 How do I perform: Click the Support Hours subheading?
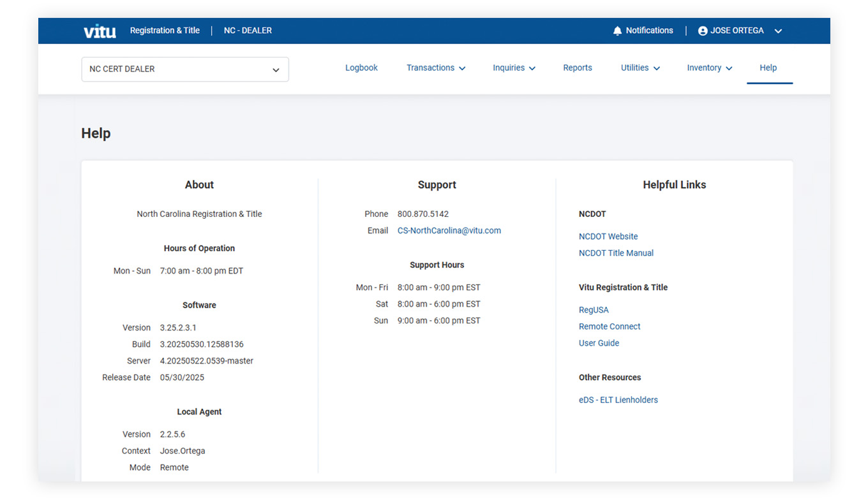437,265
